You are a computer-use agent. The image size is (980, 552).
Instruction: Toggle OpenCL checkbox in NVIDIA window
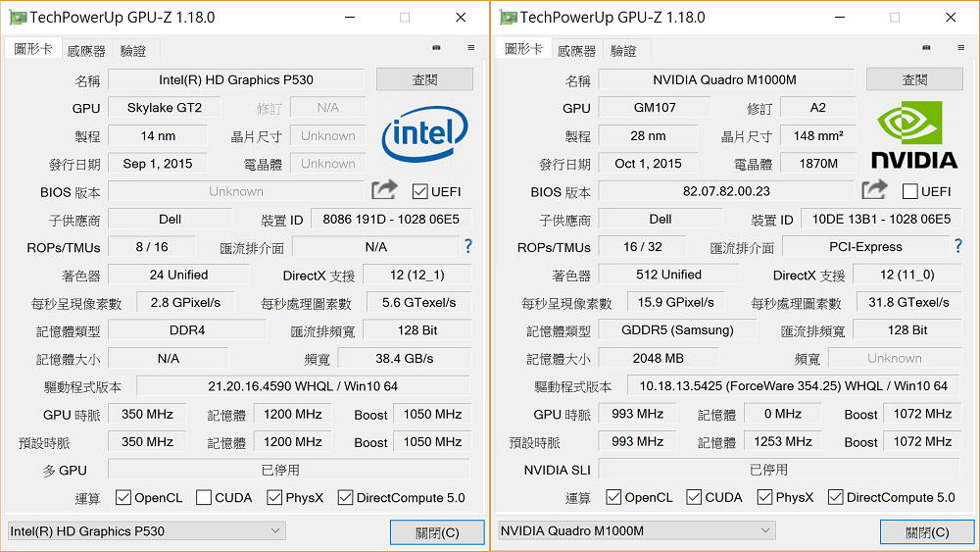(613, 498)
